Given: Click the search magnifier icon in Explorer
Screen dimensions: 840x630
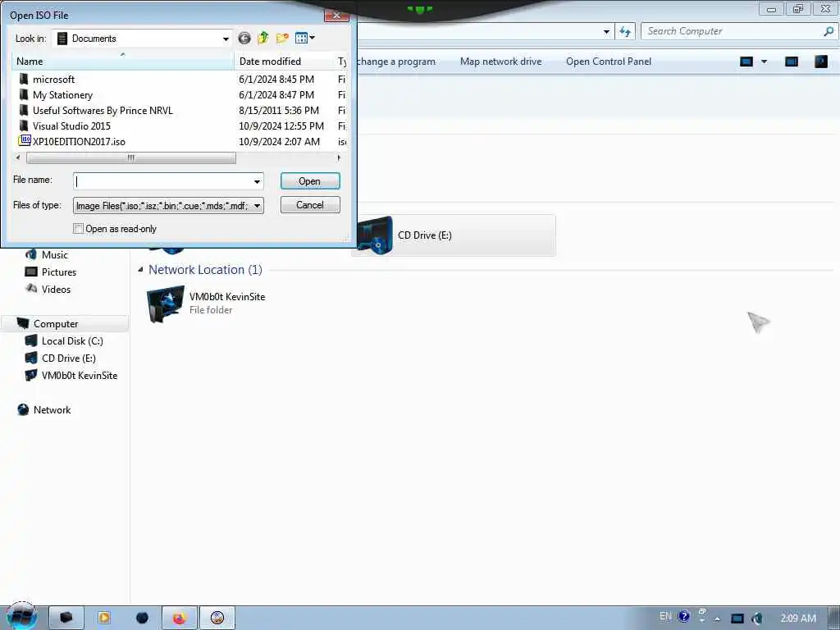Looking at the screenshot, I should pyautogui.click(x=829, y=31).
